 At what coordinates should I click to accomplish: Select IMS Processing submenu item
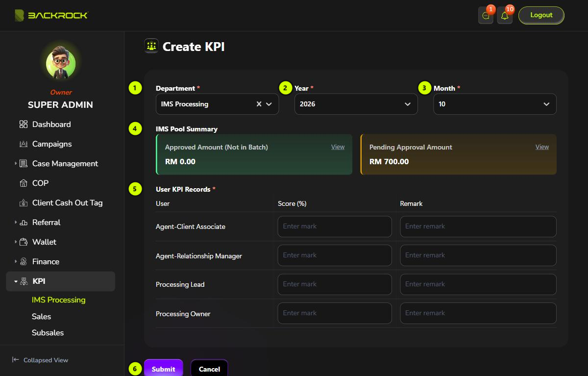pos(59,300)
